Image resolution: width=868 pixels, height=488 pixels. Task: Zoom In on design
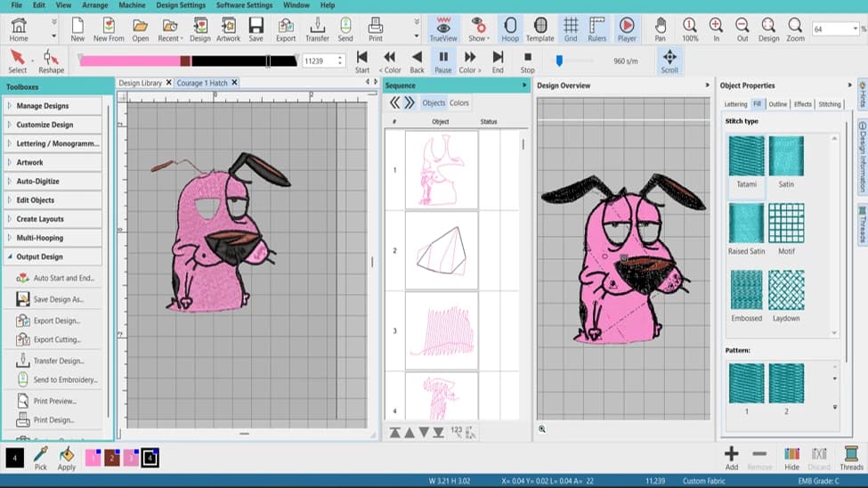point(716,29)
